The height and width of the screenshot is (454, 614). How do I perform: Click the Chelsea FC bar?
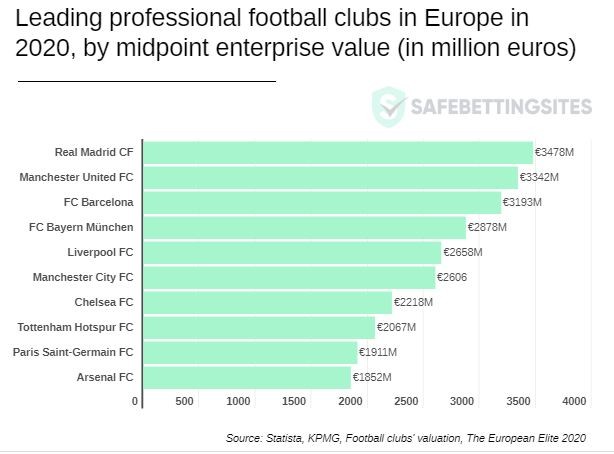coord(268,302)
